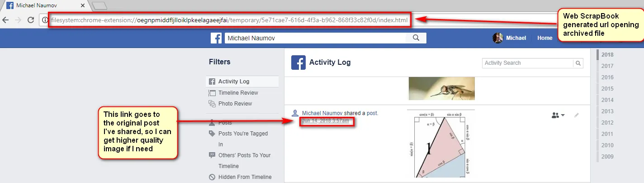644x183 pixels.
Task: Open the Timeline Review filter
Action: pos(238,92)
